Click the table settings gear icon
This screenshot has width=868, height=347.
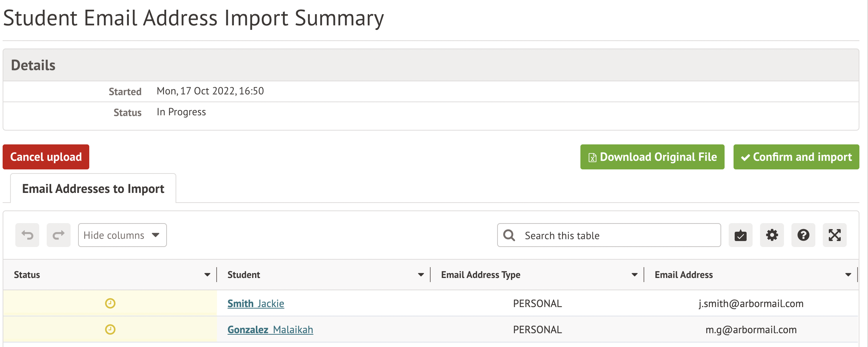(x=772, y=235)
